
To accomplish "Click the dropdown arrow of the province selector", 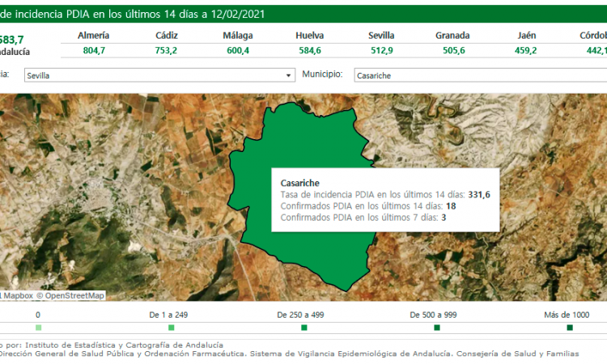I will click(x=289, y=75).
